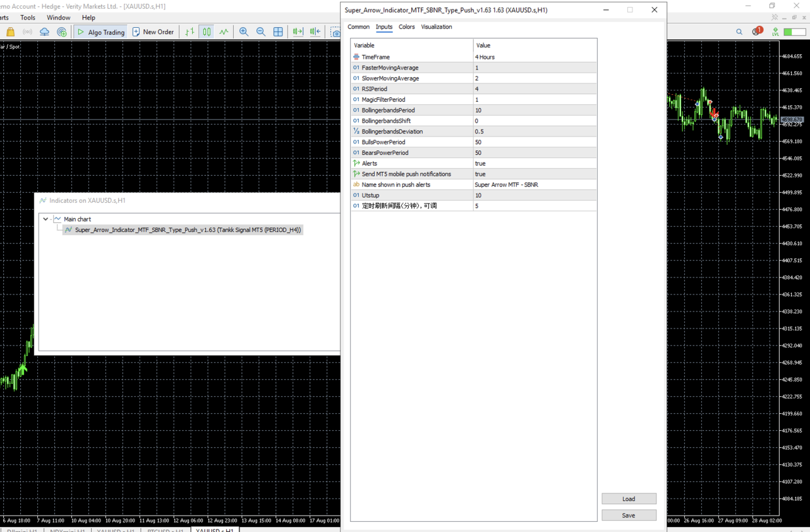Switch to the NDXmini chart tab
Image resolution: width=810 pixels, height=532 pixels.
[x=68, y=531]
